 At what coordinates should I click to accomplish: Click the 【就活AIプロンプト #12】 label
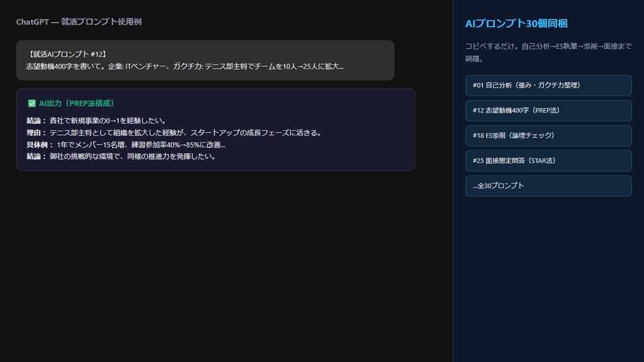point(67,54)
